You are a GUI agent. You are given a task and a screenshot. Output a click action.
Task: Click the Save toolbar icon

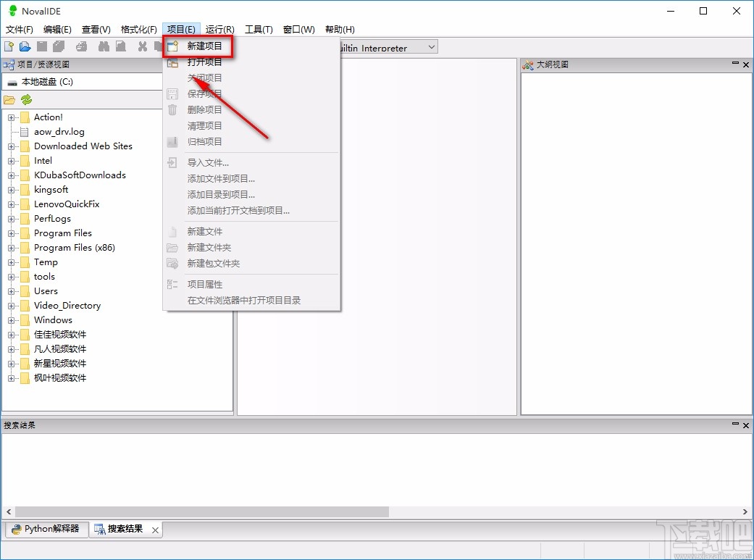pos(41,46)
